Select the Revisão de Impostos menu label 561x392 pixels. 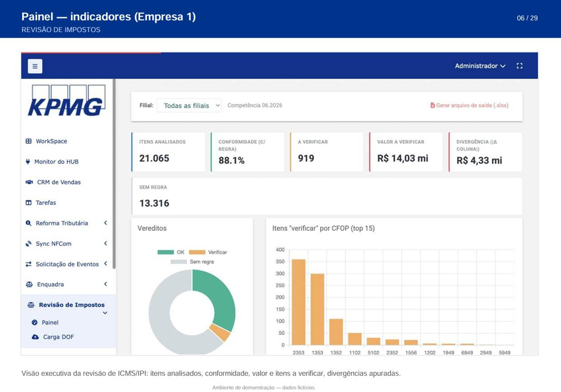tap(72, 305)
